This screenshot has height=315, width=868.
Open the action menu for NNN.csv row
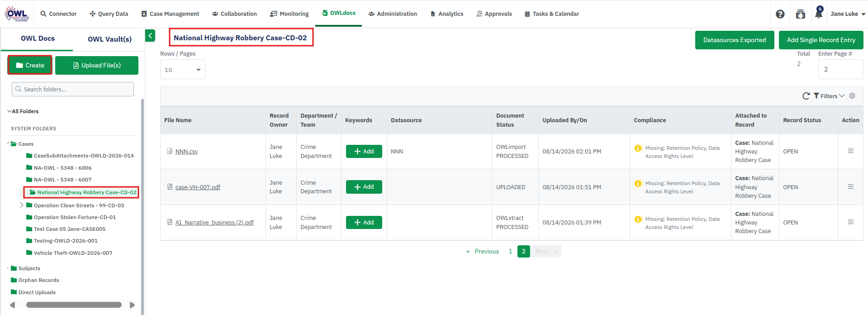click(850, 151)
